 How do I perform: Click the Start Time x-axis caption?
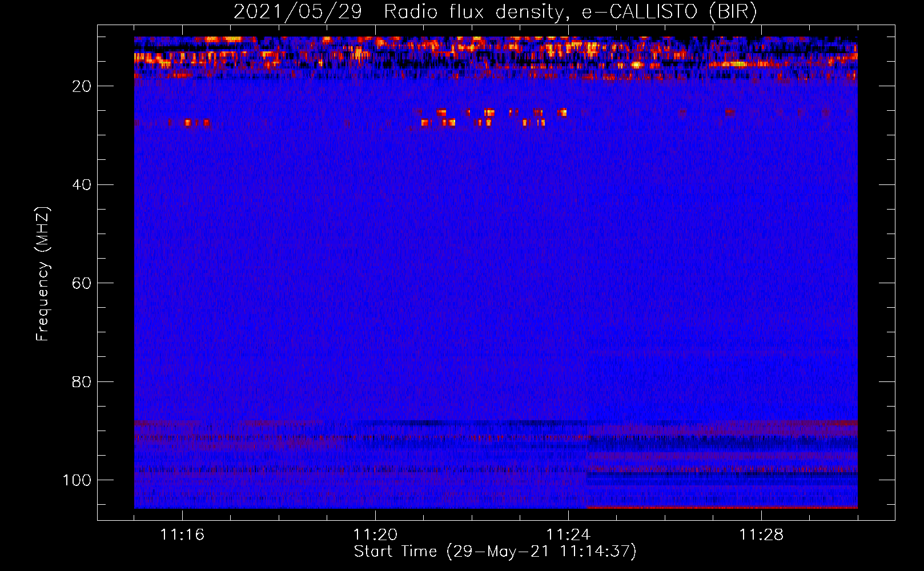495,552
